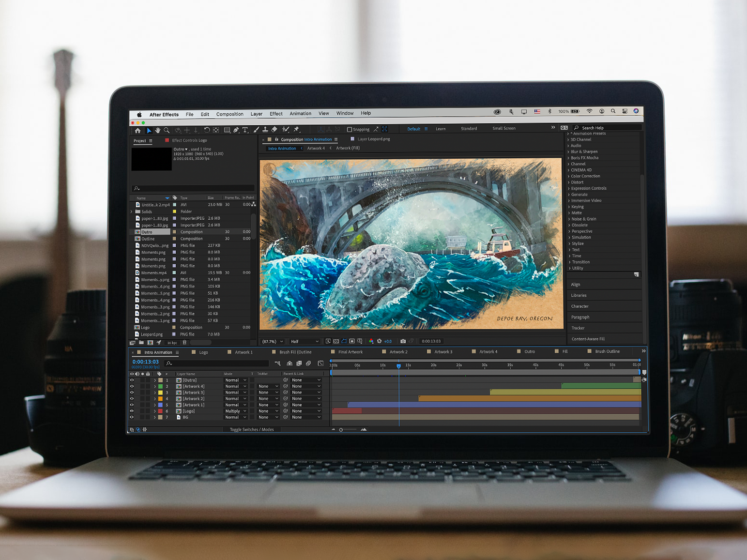Pick the Hand tool

(157, 130)
